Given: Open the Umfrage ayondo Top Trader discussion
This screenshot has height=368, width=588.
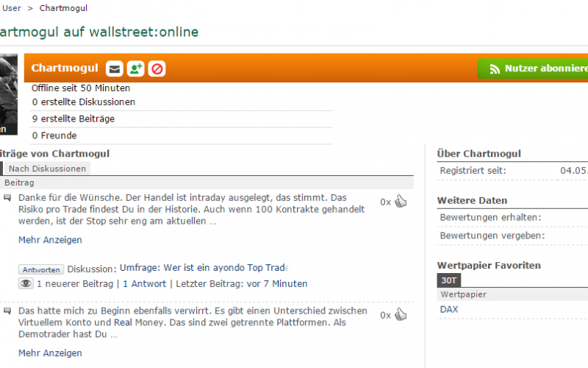Looking at the screenshot, I should [204, 269].
